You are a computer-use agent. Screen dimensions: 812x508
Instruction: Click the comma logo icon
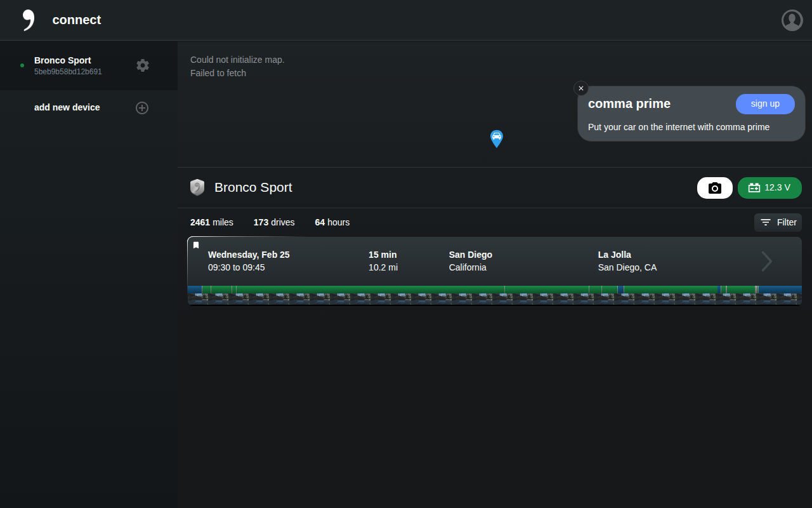[29, 20]
